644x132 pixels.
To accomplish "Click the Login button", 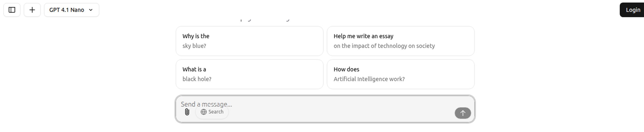I will click(633, 10).
